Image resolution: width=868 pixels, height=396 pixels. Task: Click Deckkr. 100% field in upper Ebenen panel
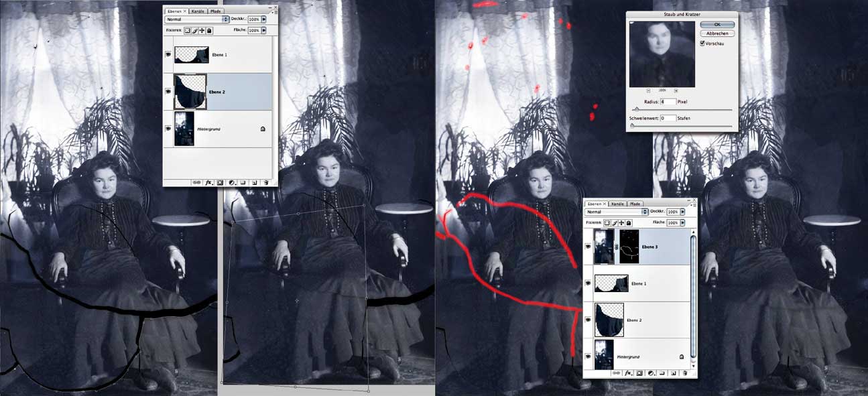tap(254, 19)
